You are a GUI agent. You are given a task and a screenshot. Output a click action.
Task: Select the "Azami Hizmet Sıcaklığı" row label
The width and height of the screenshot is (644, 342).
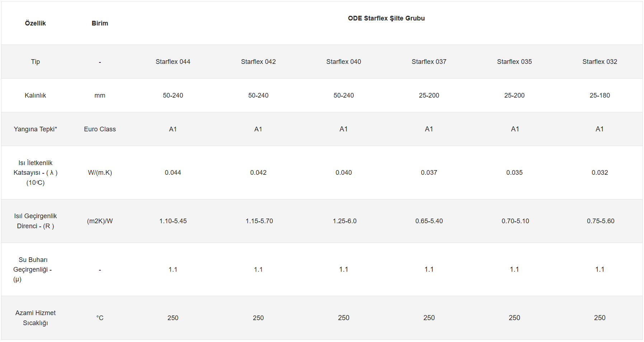[35, 318]
